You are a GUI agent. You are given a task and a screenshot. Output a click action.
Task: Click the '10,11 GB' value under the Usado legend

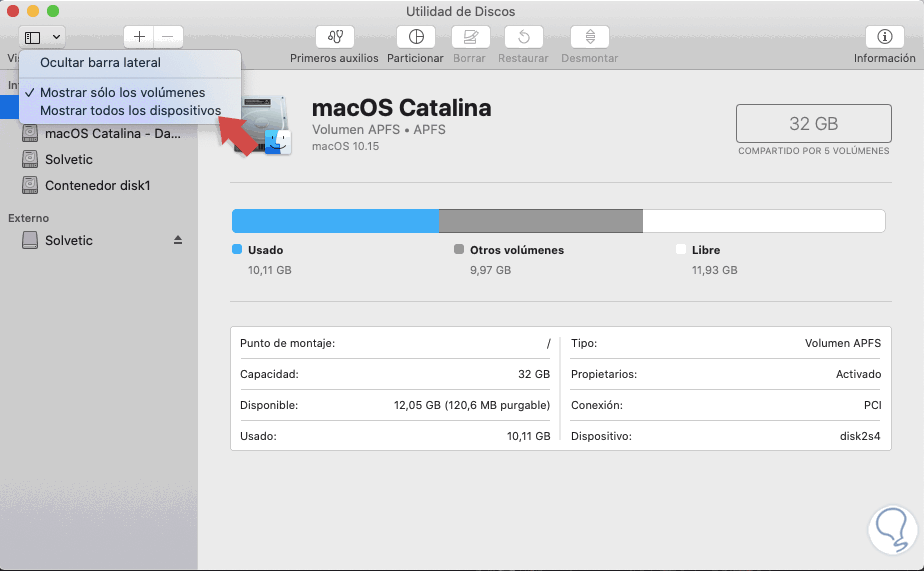[x=270, y=270]
